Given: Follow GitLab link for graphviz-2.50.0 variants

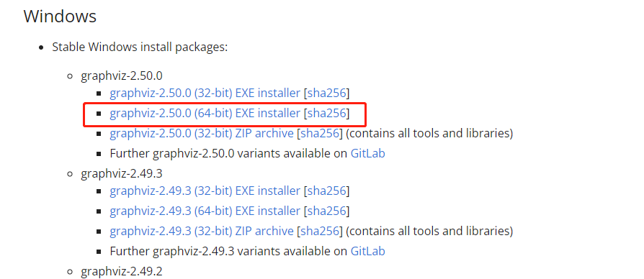Looking at the screenshot, I should (367, 154).
